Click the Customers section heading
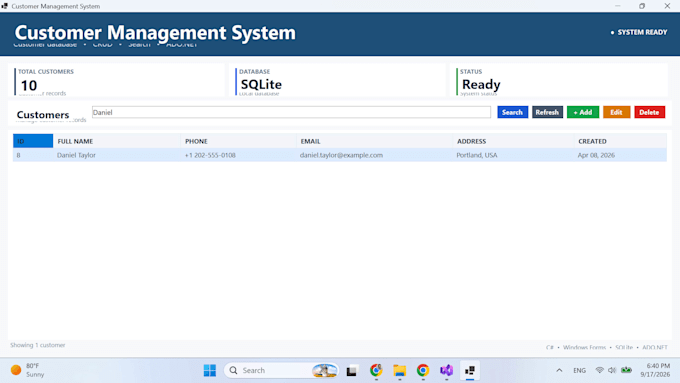This screenshot has width=680, height=383. point(43,115)
